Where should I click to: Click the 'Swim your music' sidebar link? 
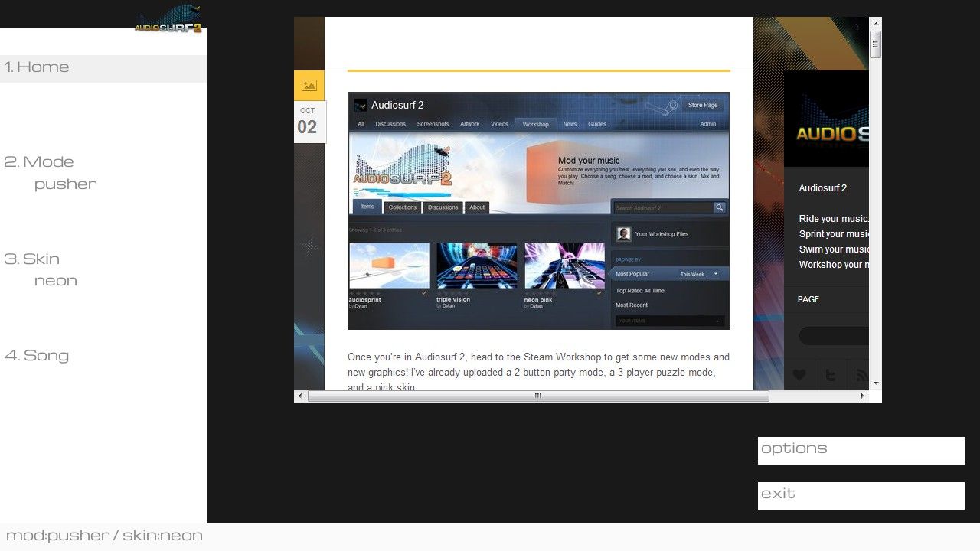(834, 249)
